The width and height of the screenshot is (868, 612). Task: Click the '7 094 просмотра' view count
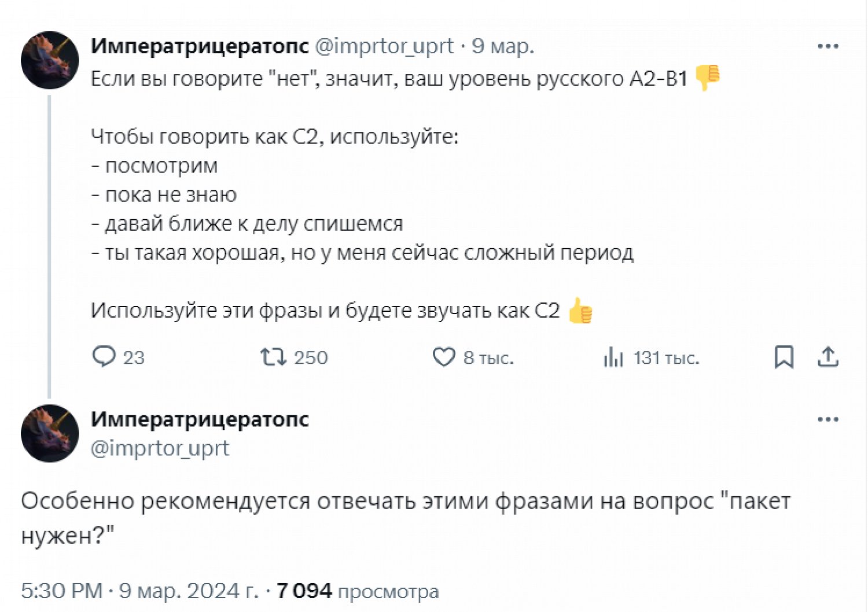(x=358, y=591)
